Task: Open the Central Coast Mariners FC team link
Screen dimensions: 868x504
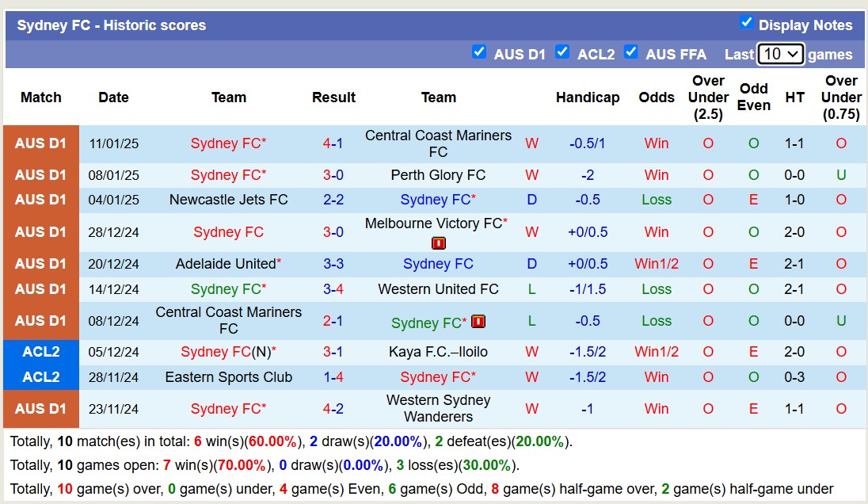Action: coord(438,143)
